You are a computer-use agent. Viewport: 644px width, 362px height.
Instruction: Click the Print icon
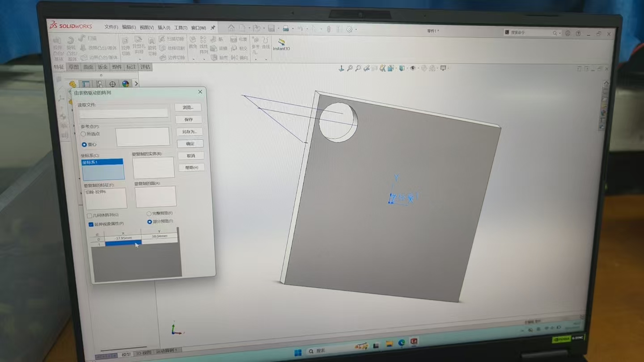(286, 29)
